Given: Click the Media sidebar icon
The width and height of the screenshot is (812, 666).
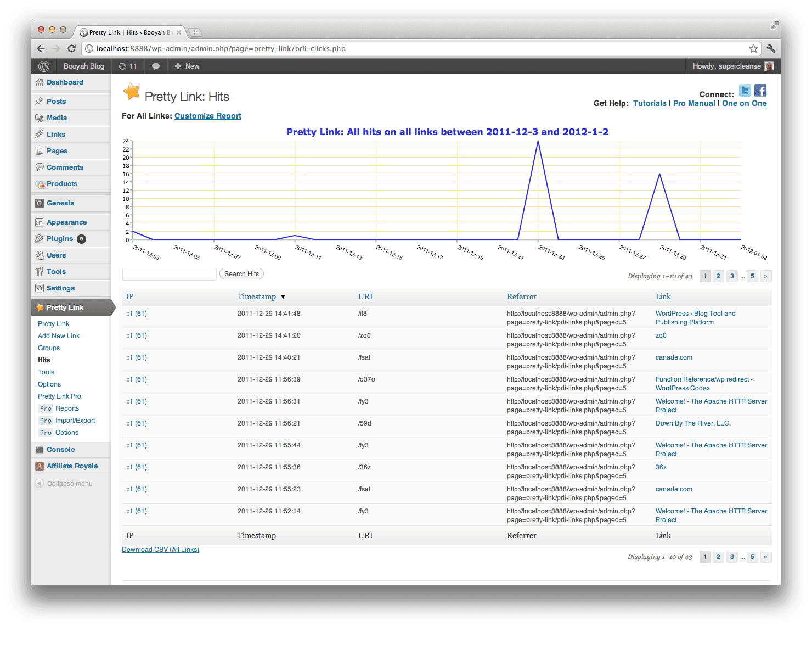Looking at the screenshot, I should [x=40, y=118].
